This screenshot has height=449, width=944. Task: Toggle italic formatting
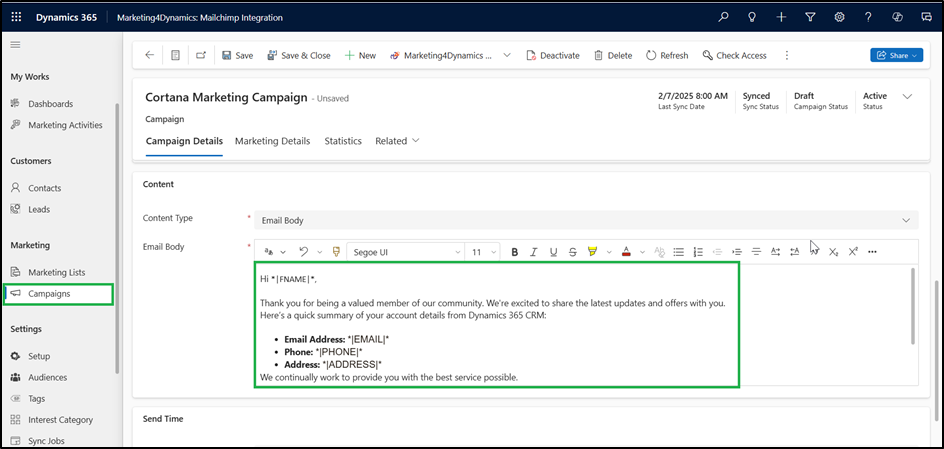[x=533, y=252]
